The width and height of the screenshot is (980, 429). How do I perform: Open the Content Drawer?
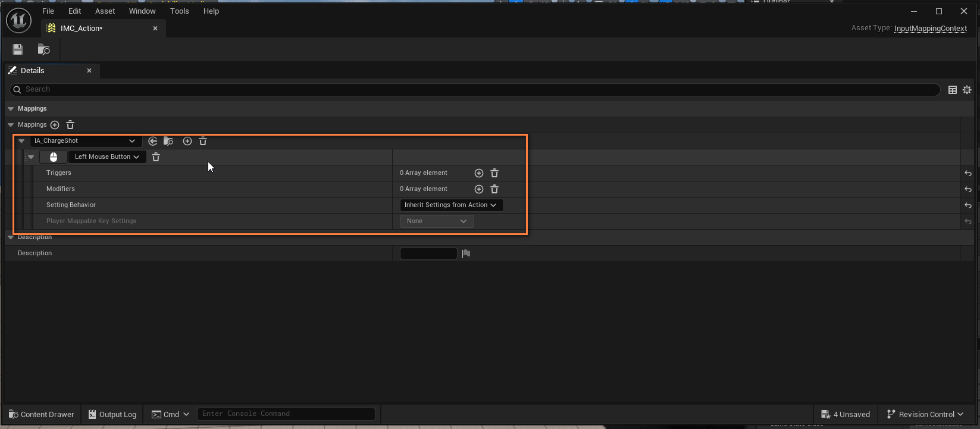point(42,414)
